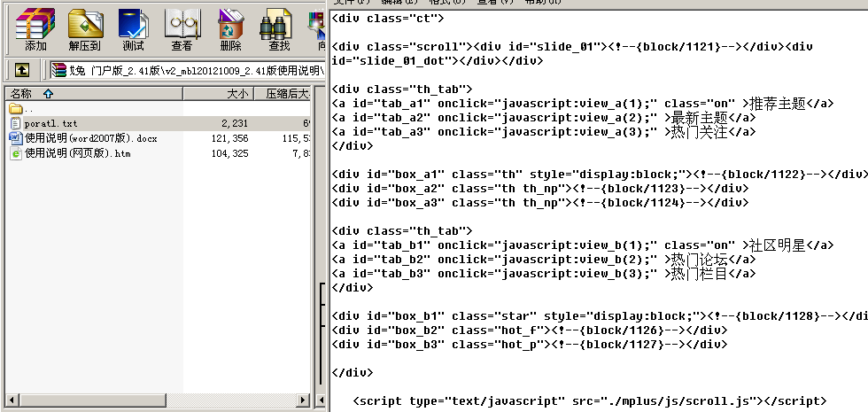868x412 pixels.
Task: Click the Word document icon of the docx file
Action: 15,138
